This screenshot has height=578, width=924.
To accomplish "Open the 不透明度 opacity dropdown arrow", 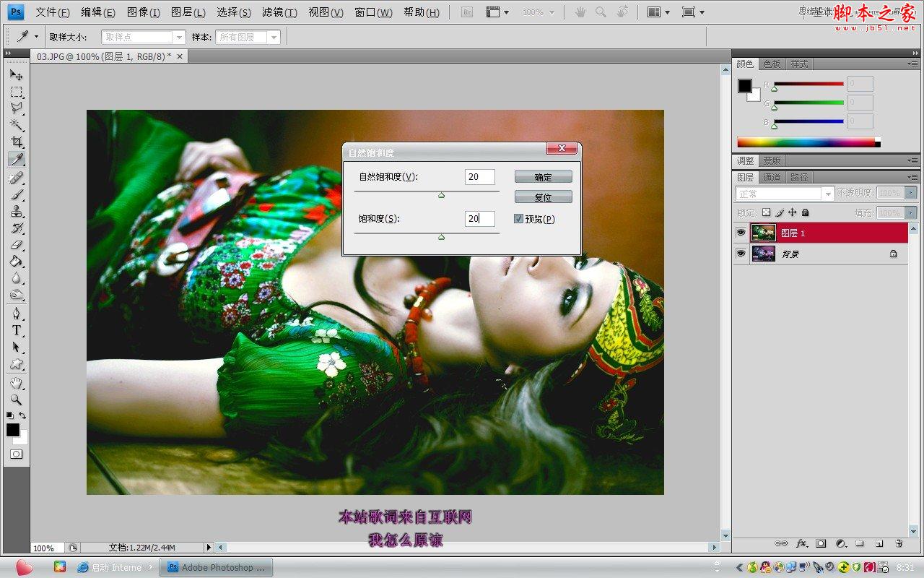I will [x=911, y=193].
